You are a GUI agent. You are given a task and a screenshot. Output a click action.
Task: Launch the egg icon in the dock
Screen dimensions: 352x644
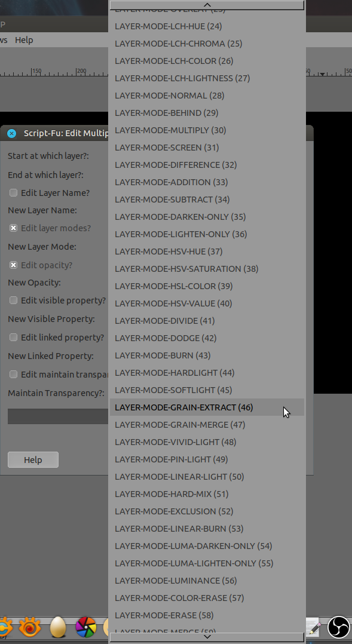(58, 627)
